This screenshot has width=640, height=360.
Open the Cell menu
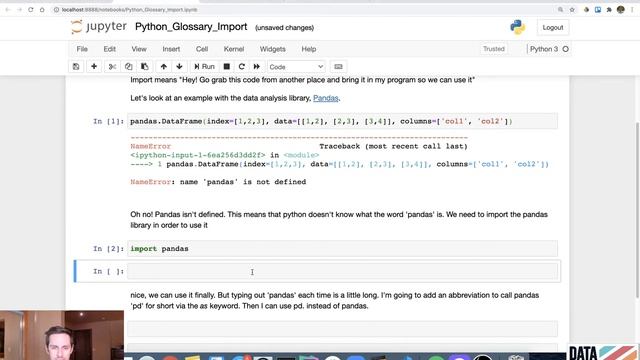202,49
